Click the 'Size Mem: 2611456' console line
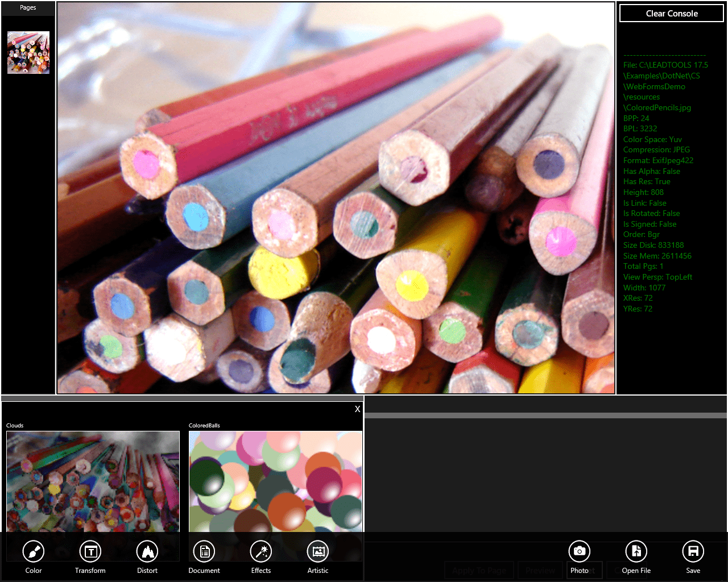The width and height of the screenshot is (728, 582). 657,256
